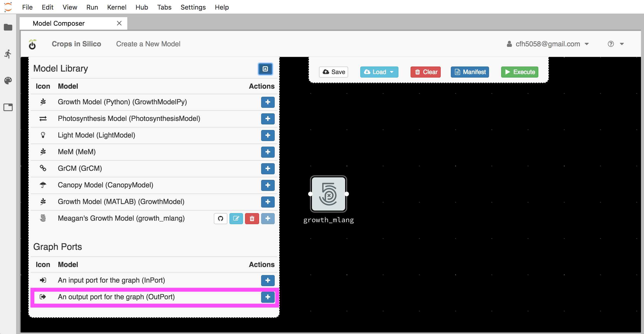Open the File menu

point(27,7)
